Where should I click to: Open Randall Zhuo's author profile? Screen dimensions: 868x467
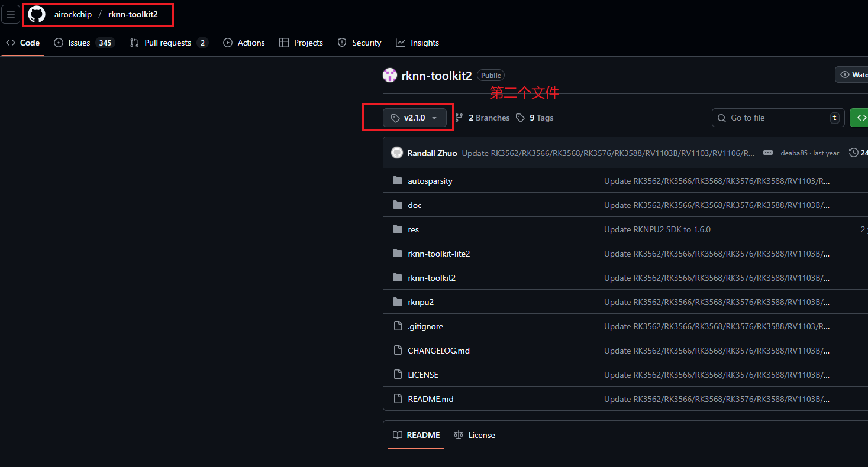point(433,153)
